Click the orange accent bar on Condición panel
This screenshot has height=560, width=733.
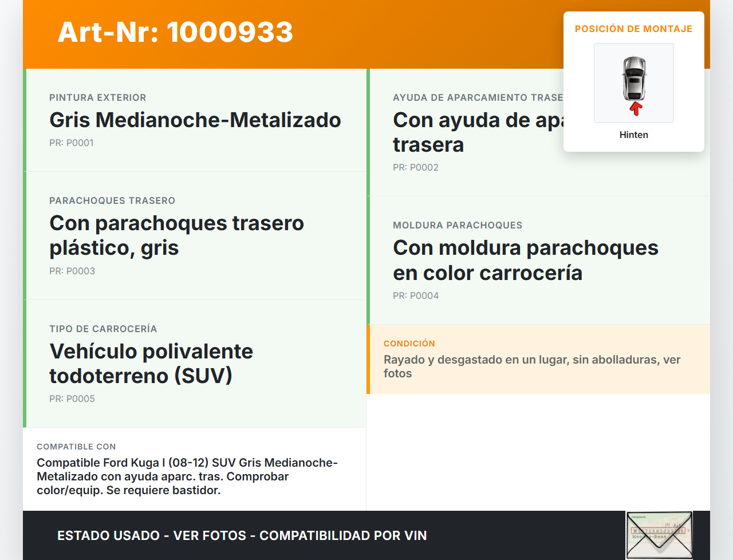[369, 360]
